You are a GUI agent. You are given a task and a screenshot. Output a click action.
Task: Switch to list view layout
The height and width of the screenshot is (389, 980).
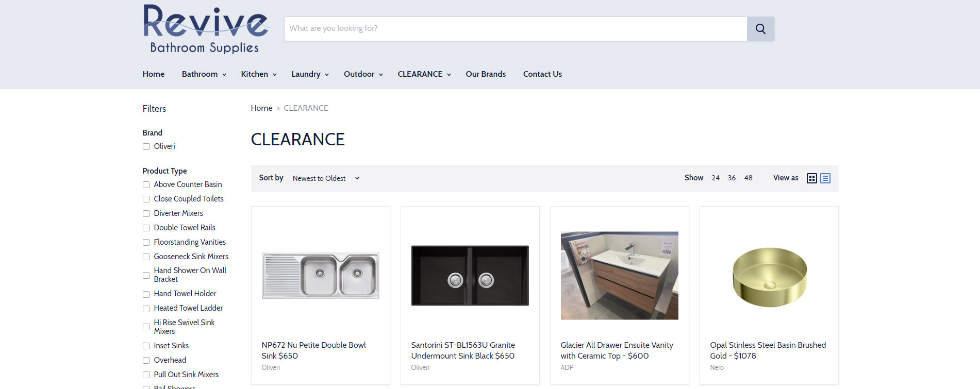click(x=825, y=178)
